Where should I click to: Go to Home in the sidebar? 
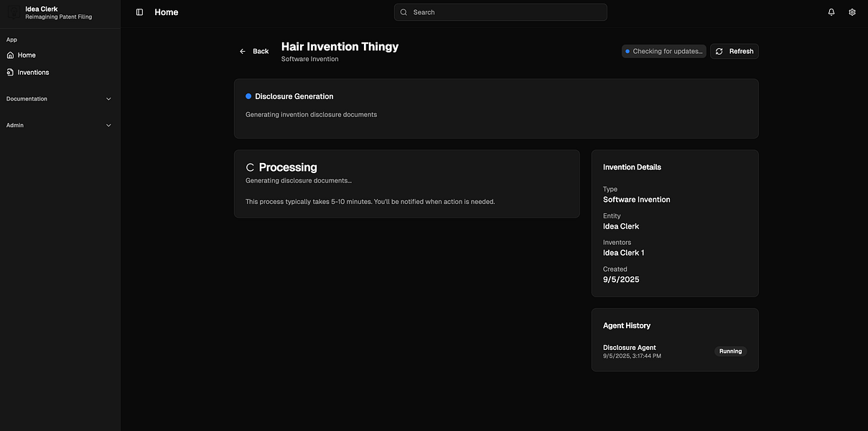27,55
